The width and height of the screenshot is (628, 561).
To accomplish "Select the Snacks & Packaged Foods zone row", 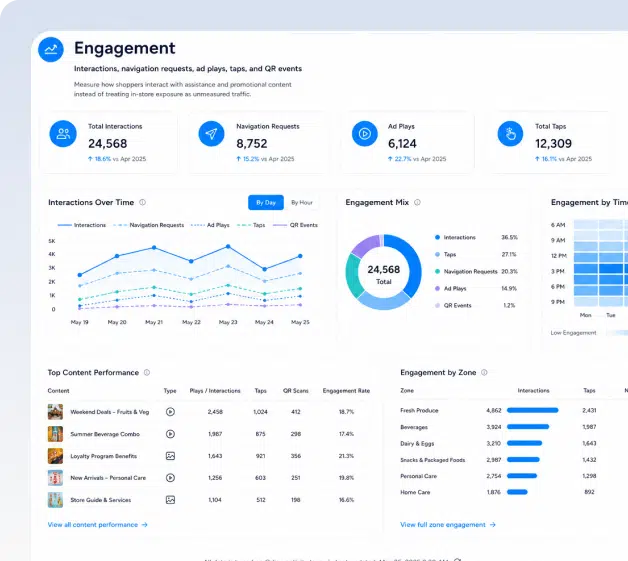I will pos(498,460).
